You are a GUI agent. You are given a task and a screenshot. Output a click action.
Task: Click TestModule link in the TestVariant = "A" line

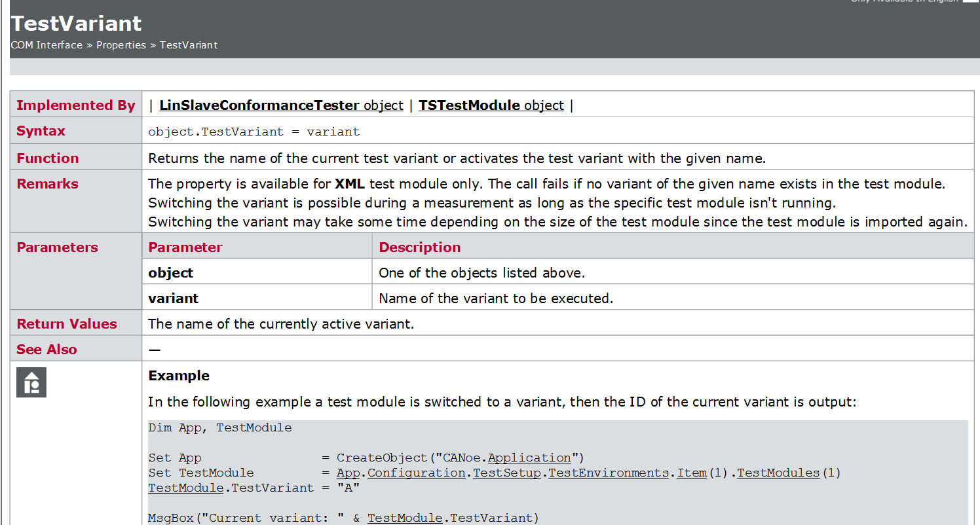click(x=186, y=488)
